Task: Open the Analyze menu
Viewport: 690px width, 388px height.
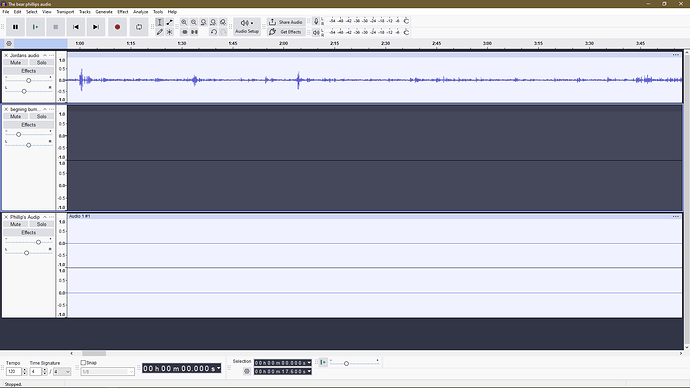Action: (x=140, y=12)
